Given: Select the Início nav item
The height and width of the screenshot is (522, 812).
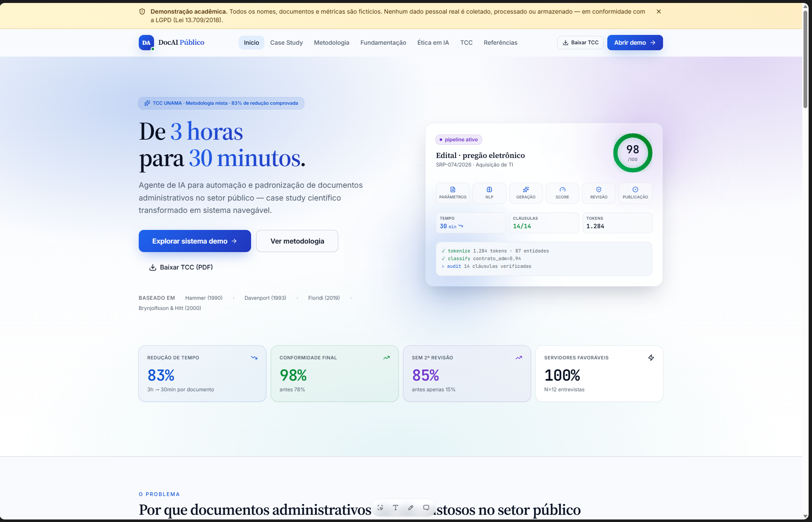Looking at the screenshot, I should (252, 43).
